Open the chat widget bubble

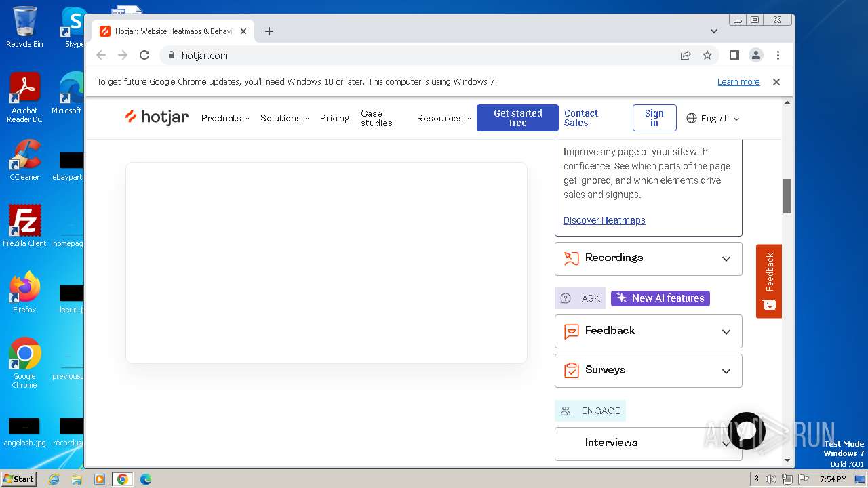(746, 431)
